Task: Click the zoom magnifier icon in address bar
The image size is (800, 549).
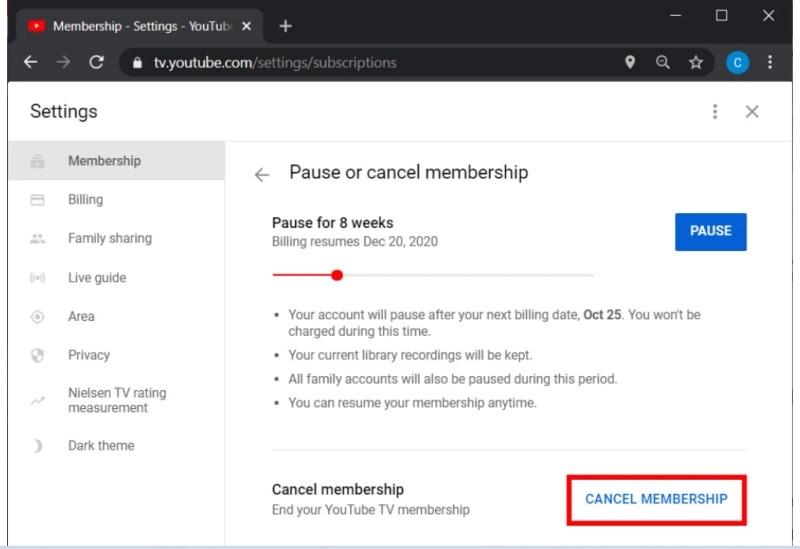Action: coord(663,62)
